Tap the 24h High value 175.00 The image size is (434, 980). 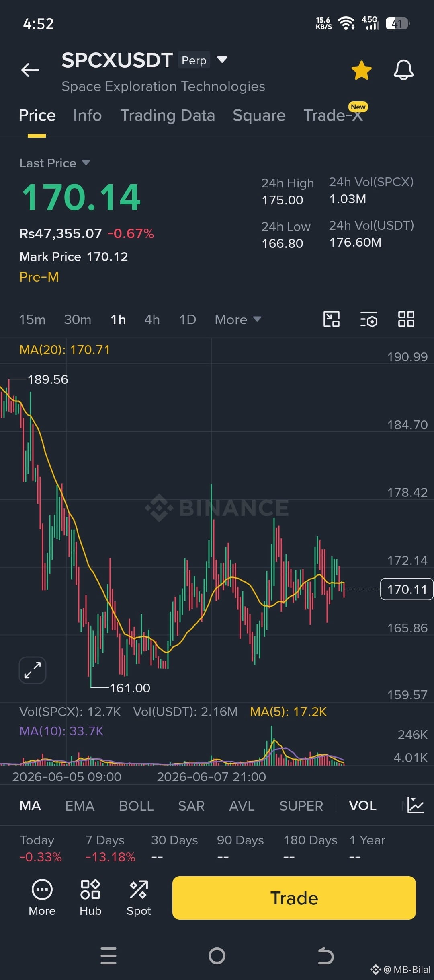coord(283,200)
